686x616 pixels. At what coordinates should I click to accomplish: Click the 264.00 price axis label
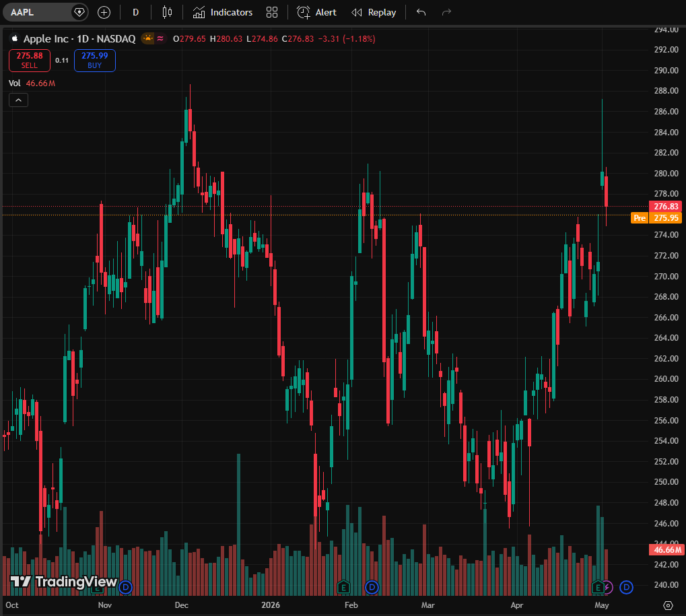point(666,338)
